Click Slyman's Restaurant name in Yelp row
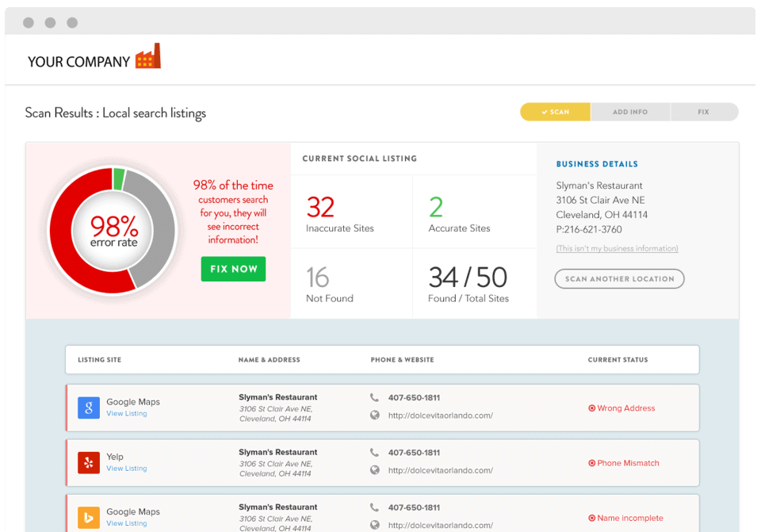The image size is (761, 532). click(x=277, y=452)
